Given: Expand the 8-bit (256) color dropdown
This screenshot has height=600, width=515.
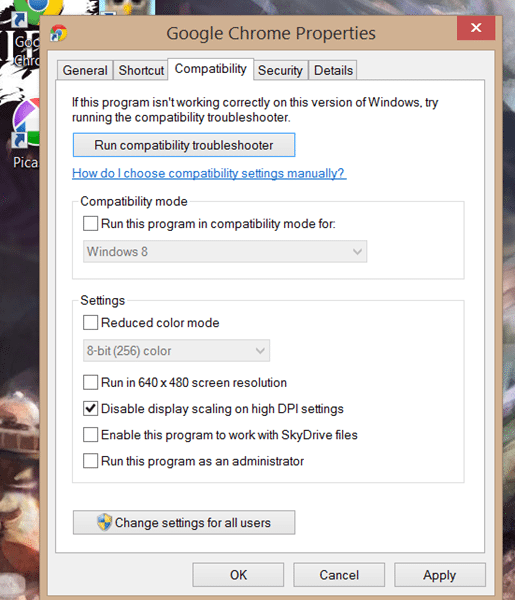Looking at the screenshot, I should point(176,351).
